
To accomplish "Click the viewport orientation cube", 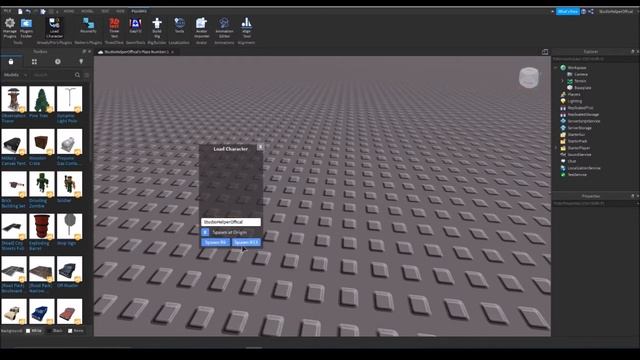I will [529, 78].
